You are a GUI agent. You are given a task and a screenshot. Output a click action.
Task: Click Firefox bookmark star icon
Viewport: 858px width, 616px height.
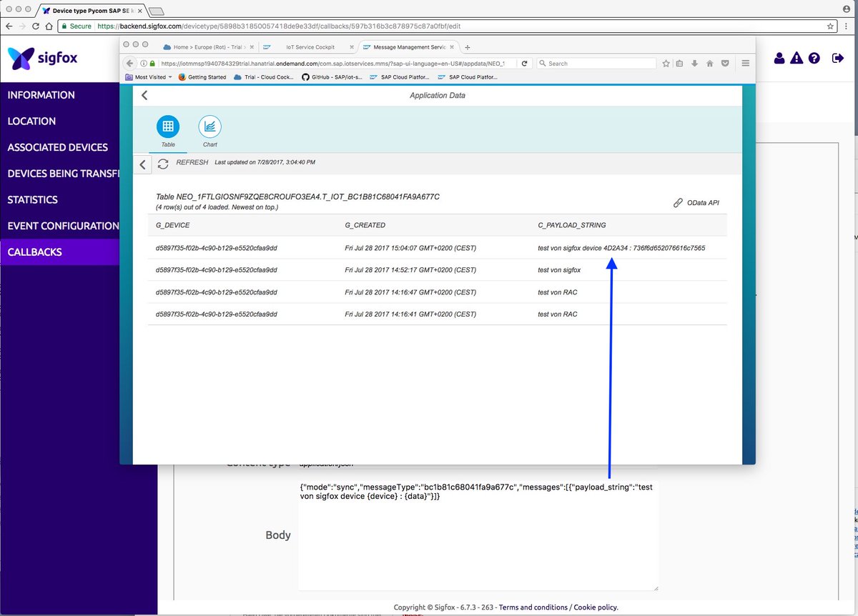666,64
